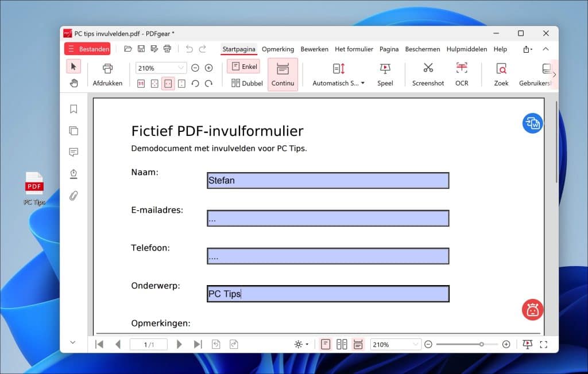Set actual size 1:1 view
This screenshot has width=588, height=374.
[x=141, y=84]
